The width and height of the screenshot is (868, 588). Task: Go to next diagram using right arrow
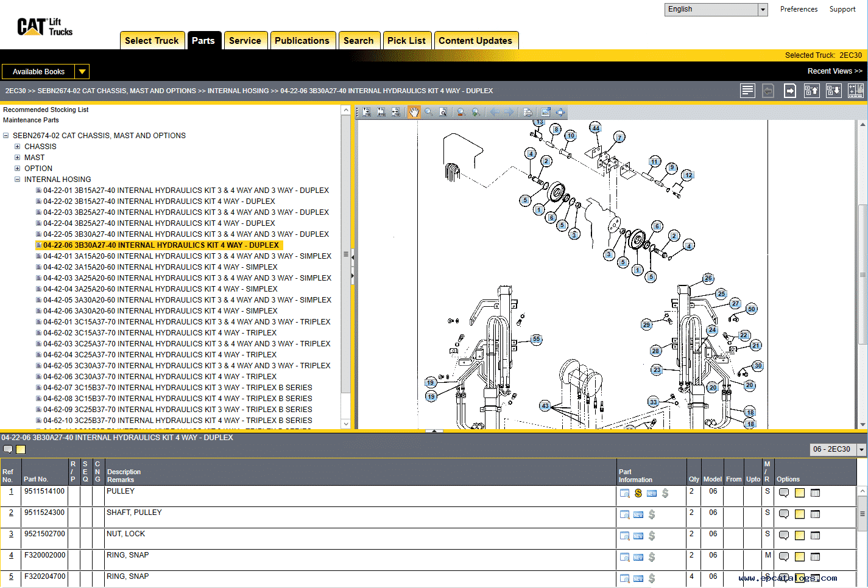(509, 112)
